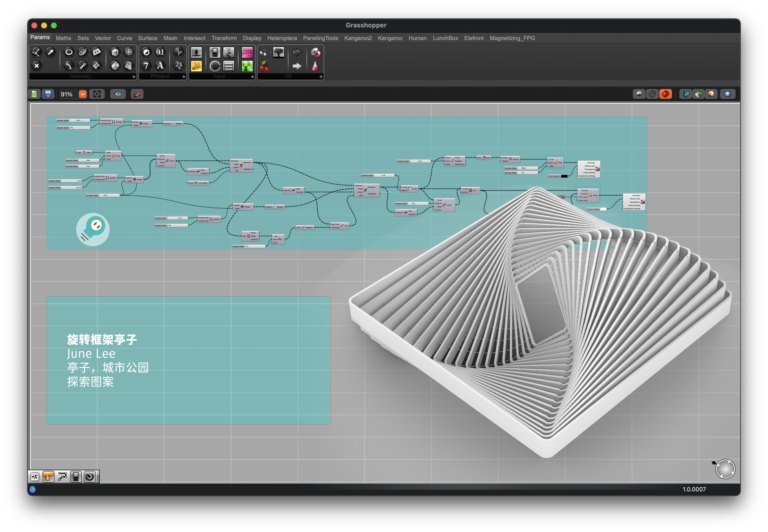Switch to the Kangaroo2 tab
Image resolution: width=768 pixels, height=532 pixels.
tap(358, 38)
